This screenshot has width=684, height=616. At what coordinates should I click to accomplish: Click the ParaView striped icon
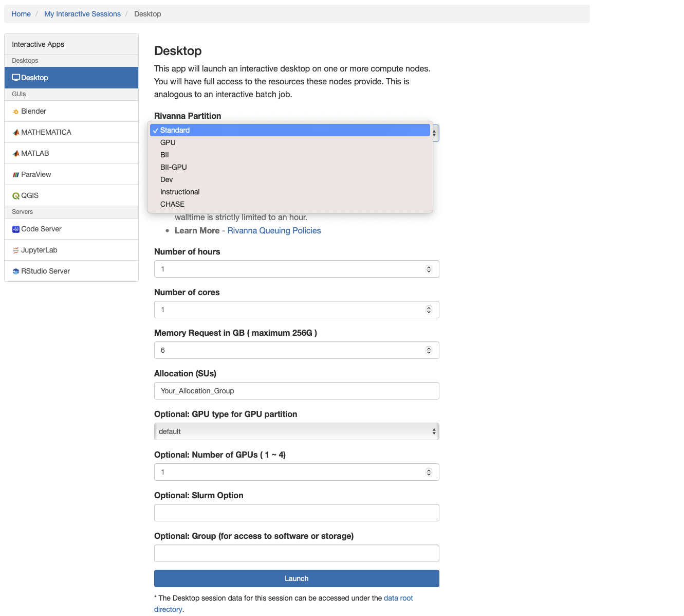click(16, 175)
